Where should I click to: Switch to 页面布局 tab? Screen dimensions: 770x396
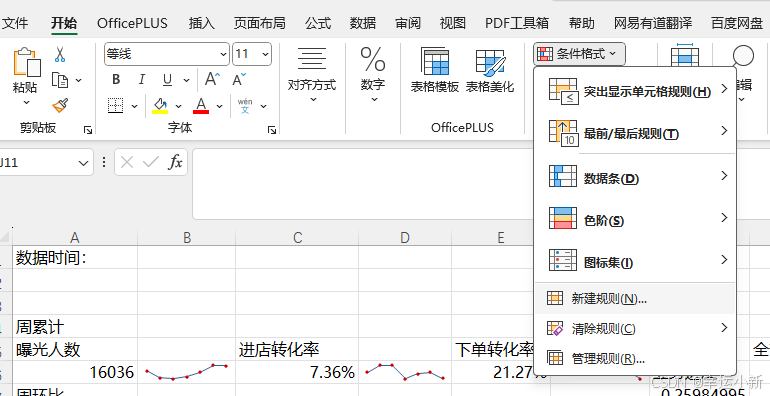259,23
